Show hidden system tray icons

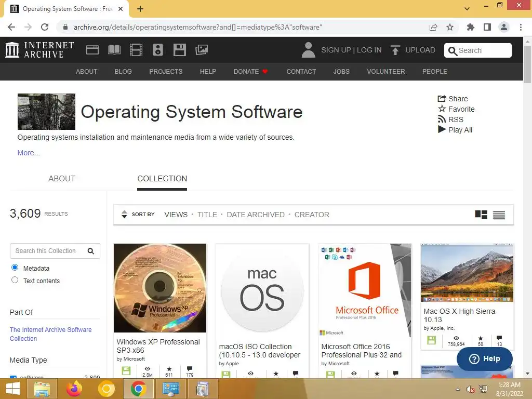pyautogui.click(x=458, y=389)
